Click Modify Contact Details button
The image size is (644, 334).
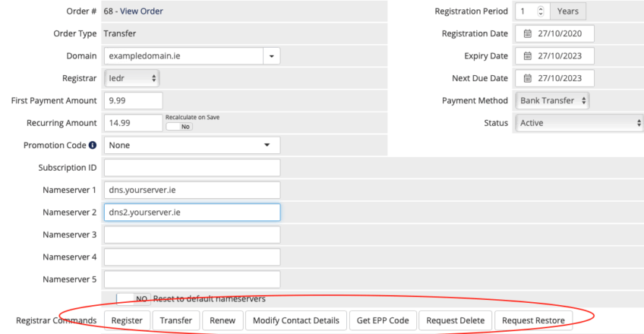[296, 320]
